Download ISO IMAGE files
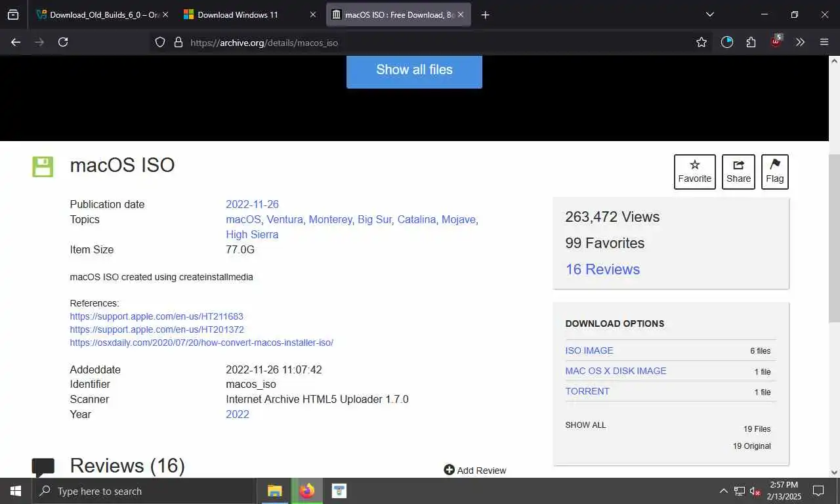This screenshot has height=504, width=840. [x=589, y=350]
